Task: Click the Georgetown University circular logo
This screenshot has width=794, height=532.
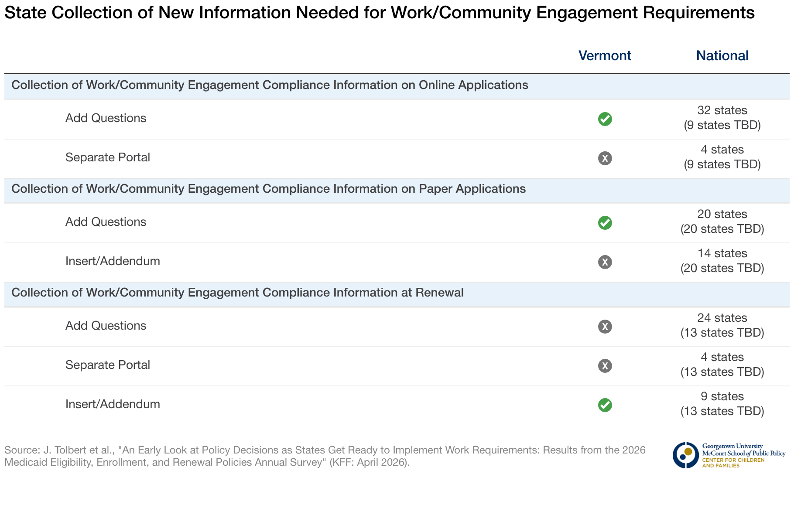Action: click(686, 455)
